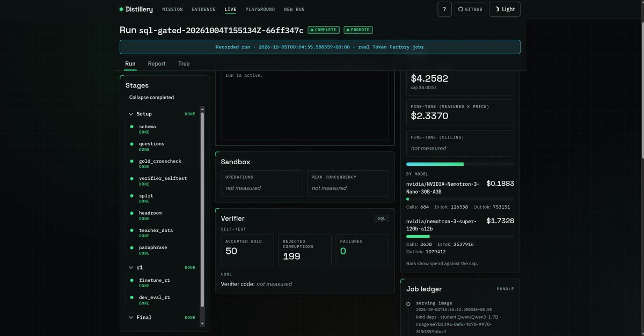Click the green dot beside schema
Viewport: 644px width, 336px height.
click(x=131, y=127)
